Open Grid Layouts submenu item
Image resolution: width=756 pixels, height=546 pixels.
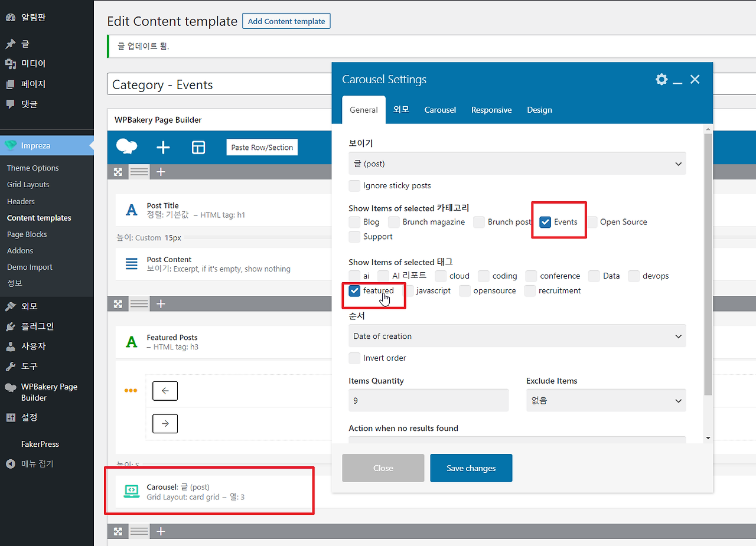[28, 185]
